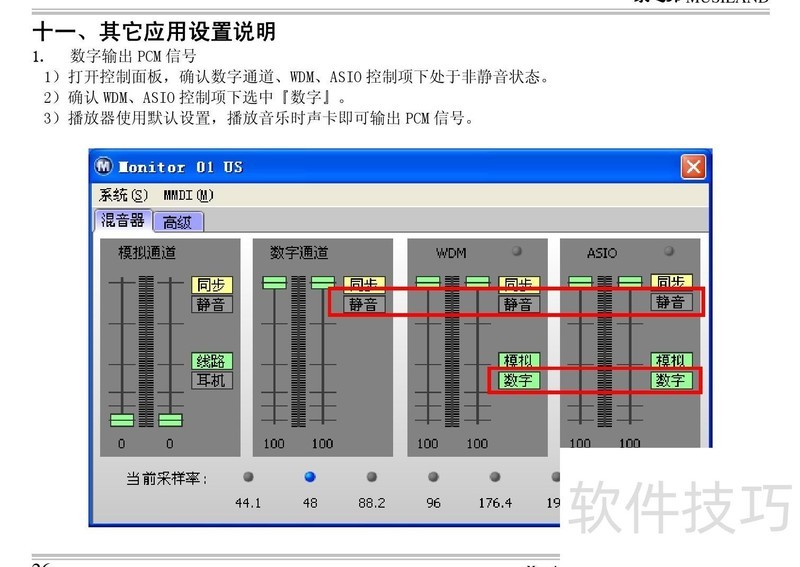Mute the ASIO channel

[x=670, y=302]
